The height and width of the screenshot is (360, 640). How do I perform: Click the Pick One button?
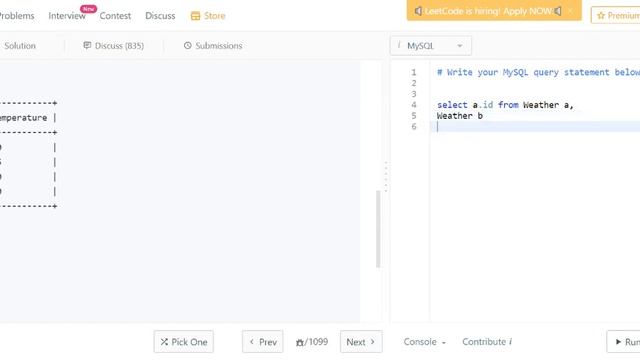pos(184,342)
